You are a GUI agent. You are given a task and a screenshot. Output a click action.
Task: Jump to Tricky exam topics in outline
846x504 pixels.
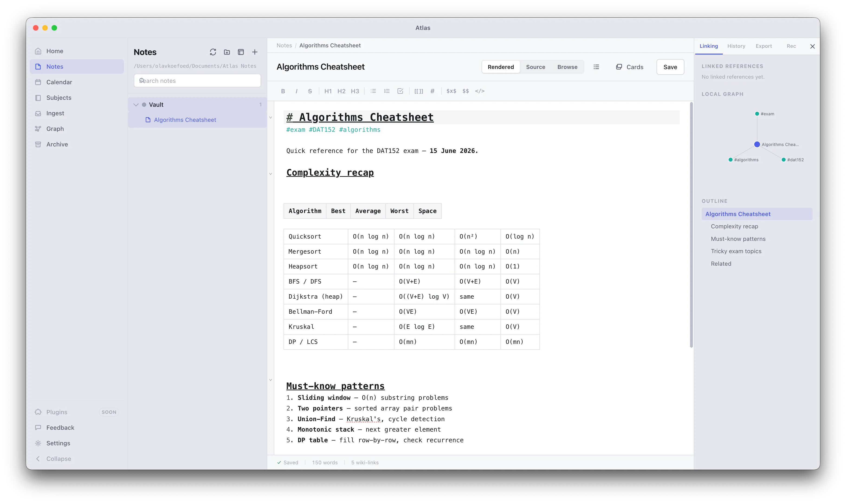[757, 251]
